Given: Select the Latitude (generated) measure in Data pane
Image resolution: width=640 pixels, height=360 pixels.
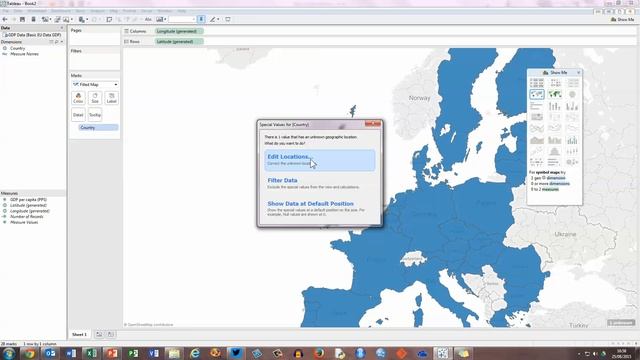Looking at the screenshot, I should click(28, 205).
